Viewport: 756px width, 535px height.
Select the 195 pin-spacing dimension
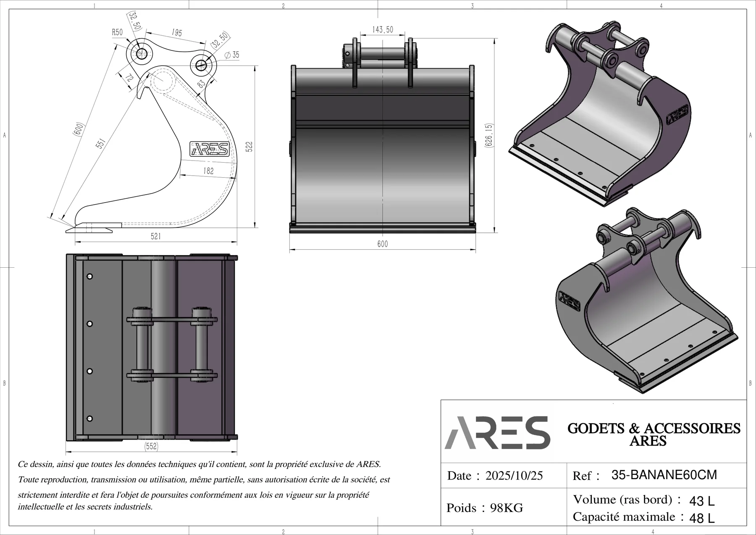click(x=177, y=33)
